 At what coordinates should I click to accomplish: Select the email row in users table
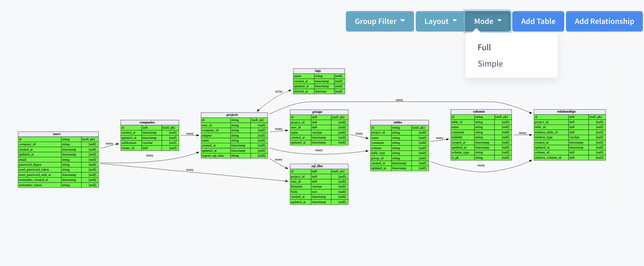(58, 160)
